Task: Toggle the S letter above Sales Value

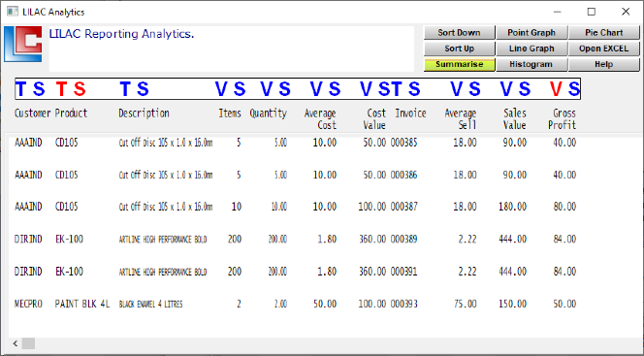Action: (x=524, y=89)
